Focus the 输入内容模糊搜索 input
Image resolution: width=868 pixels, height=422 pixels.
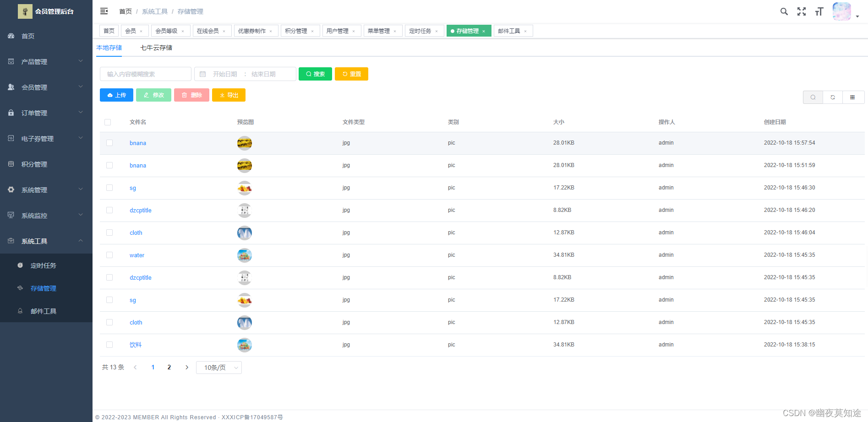pyautogui.click(x=146, y=74)
